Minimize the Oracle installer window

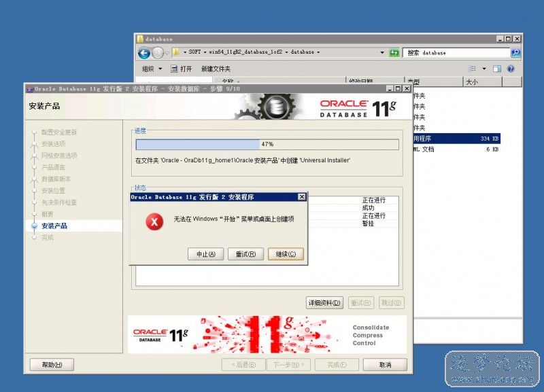(390, 89)
